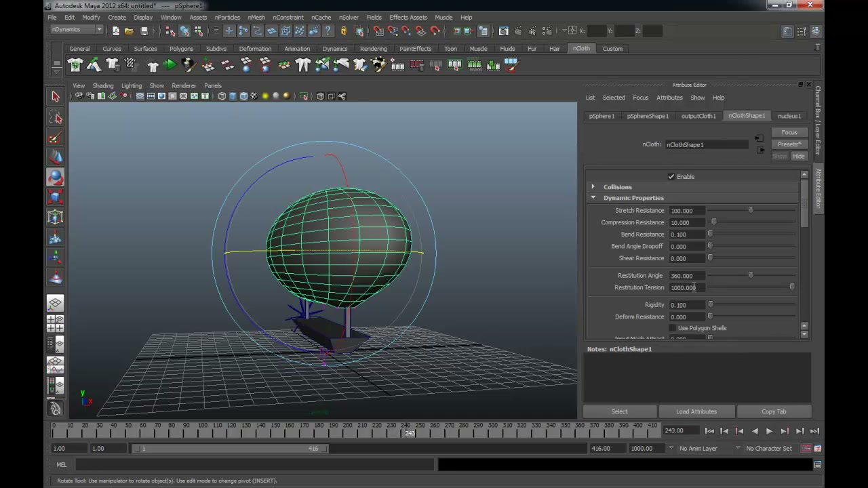Image resolution: width=868 pixels, height=488 pixels.
Task: Select the arrow Select tool
Action: point(56,97)
